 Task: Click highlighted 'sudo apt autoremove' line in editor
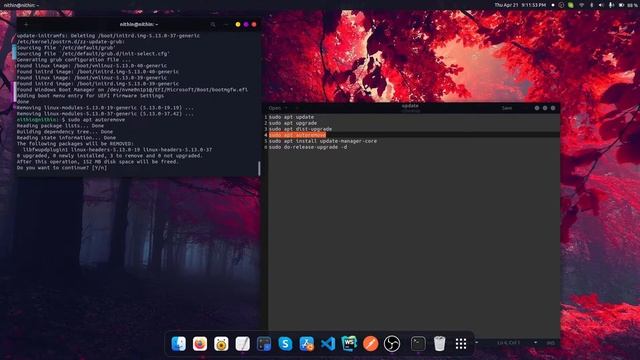coord(297,135)
